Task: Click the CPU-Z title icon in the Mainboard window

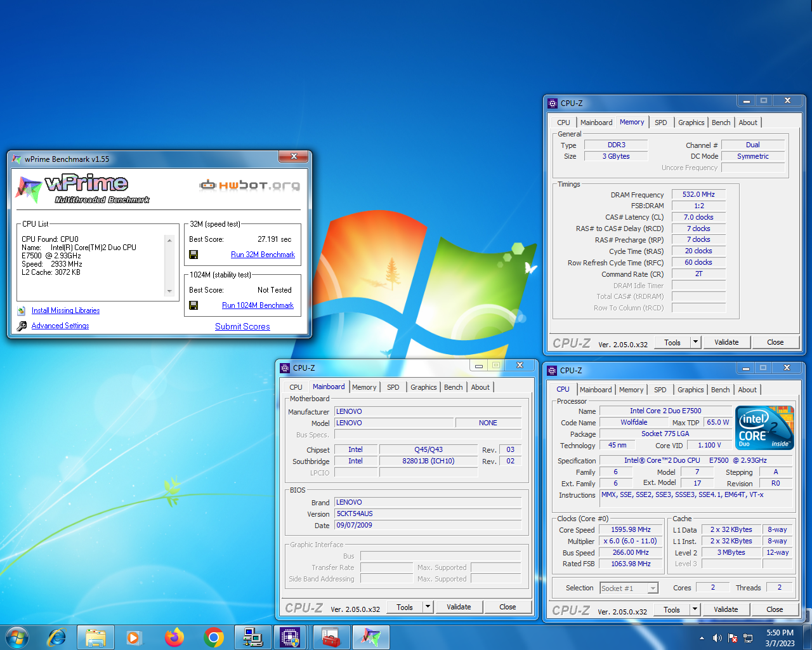Action: point(284,368)
